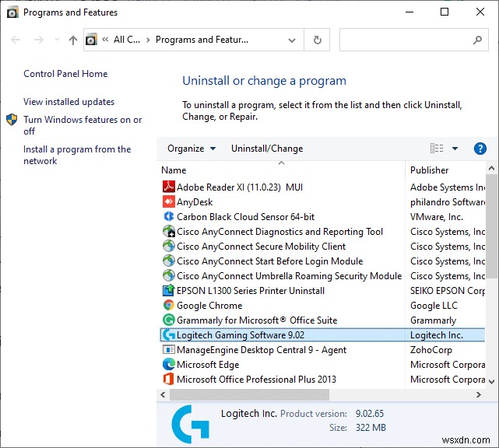The width and height of the screenshot is (499, 448).
Task: Click the Carbon Black Cloud Sensor icon
Action: coord(168,216)
